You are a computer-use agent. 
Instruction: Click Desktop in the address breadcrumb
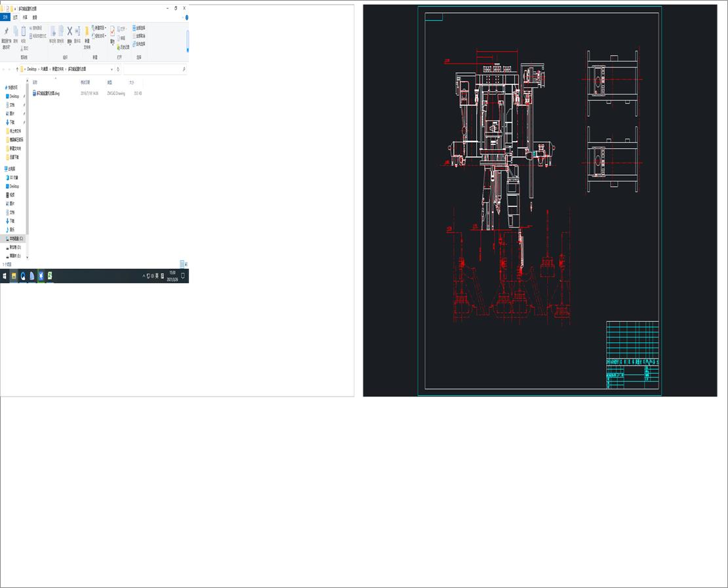31,69
